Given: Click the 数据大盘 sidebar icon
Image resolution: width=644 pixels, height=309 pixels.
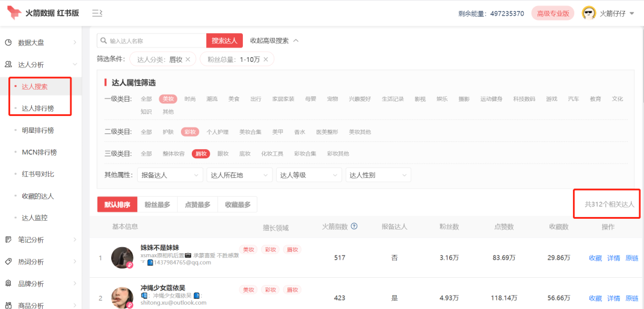Looking at the screenshot, I should point(8,43).
